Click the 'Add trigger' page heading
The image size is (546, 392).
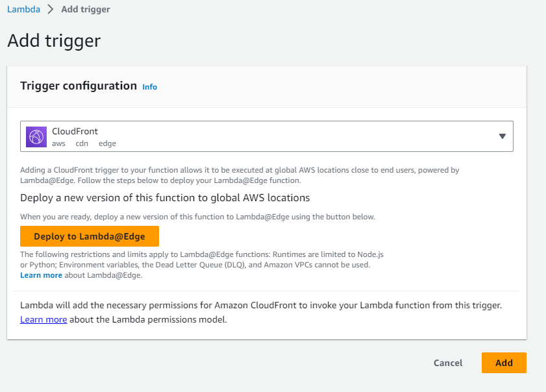coord(54,41)
